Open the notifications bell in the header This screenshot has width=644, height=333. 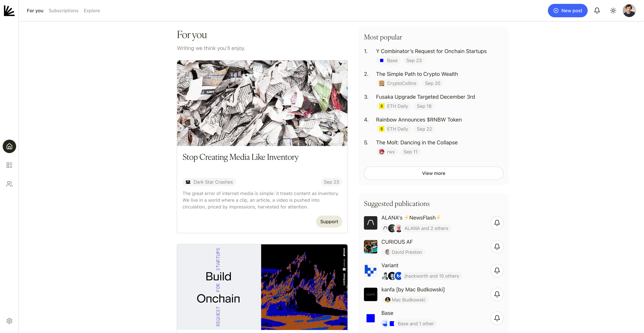tap(597, 11)
